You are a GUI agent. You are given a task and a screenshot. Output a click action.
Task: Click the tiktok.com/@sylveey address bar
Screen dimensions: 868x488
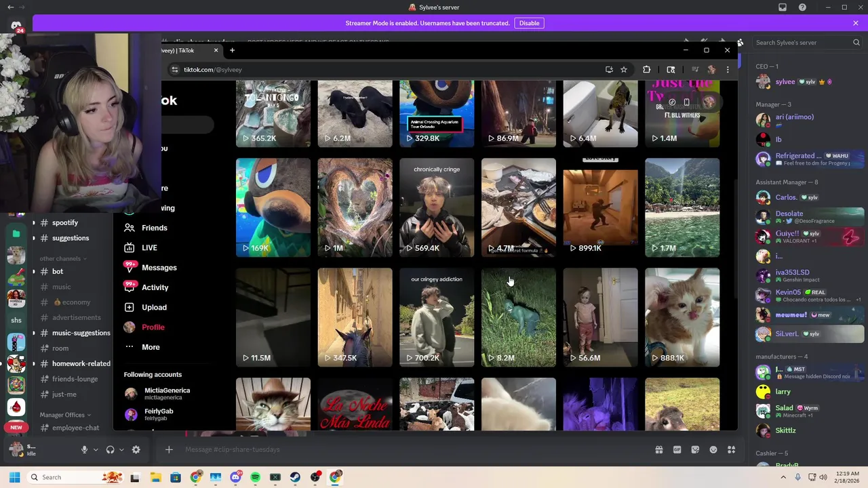point(387,69)
